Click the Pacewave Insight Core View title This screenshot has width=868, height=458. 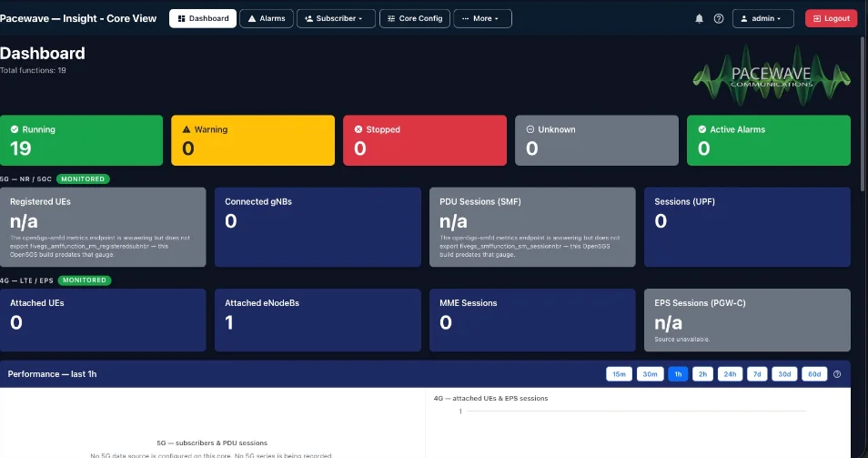pyautogui.click(x=78, y=18)
